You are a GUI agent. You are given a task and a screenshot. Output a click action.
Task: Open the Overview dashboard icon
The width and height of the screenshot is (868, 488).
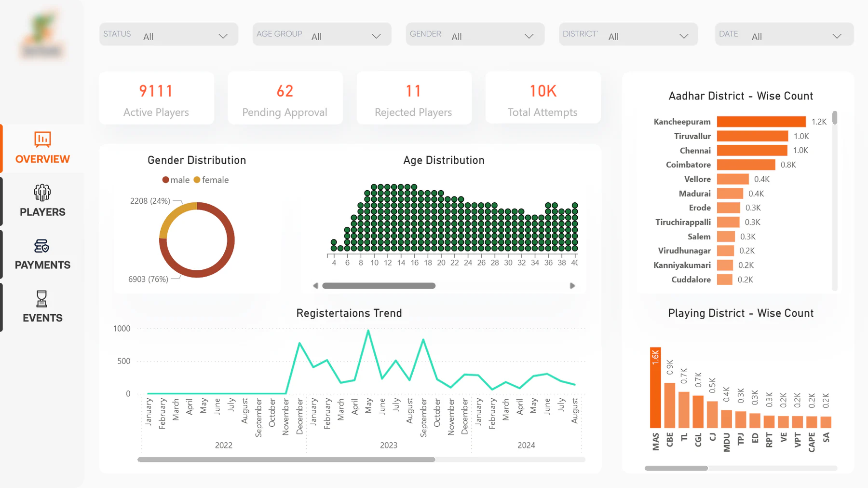point(42,139)
